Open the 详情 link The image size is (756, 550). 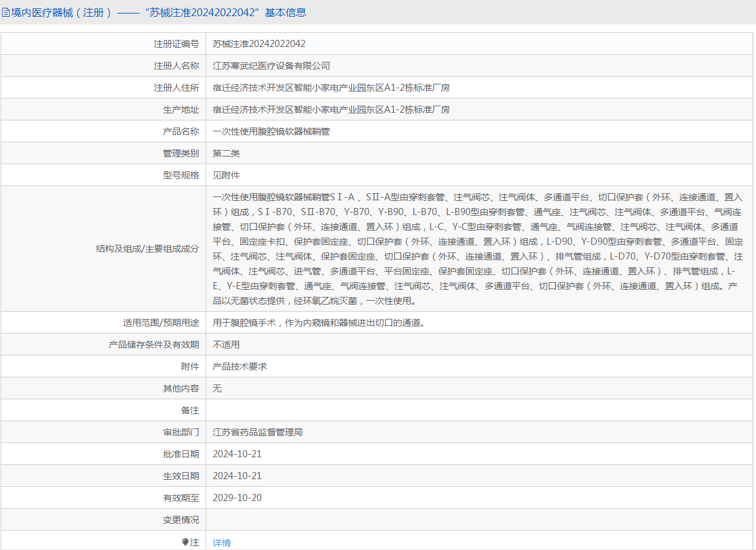coord(222,543)
